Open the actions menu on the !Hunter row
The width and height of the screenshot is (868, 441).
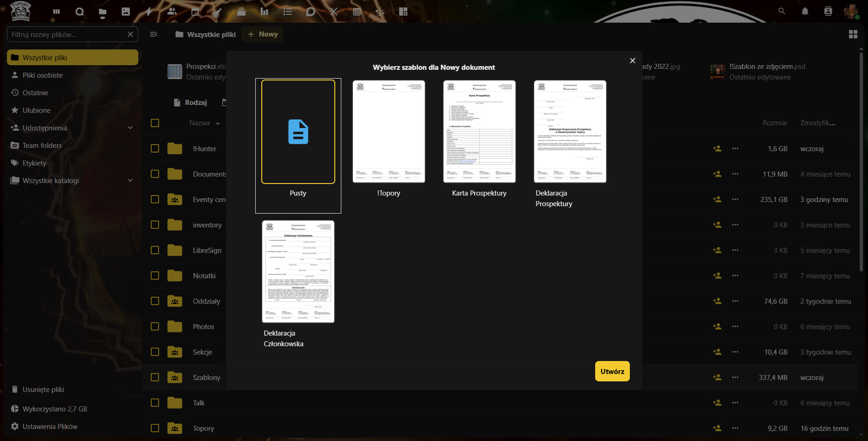point(735,149)
